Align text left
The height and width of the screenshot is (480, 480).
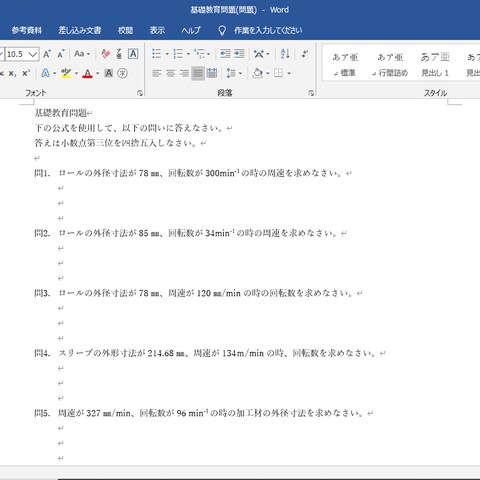point(157,73)
